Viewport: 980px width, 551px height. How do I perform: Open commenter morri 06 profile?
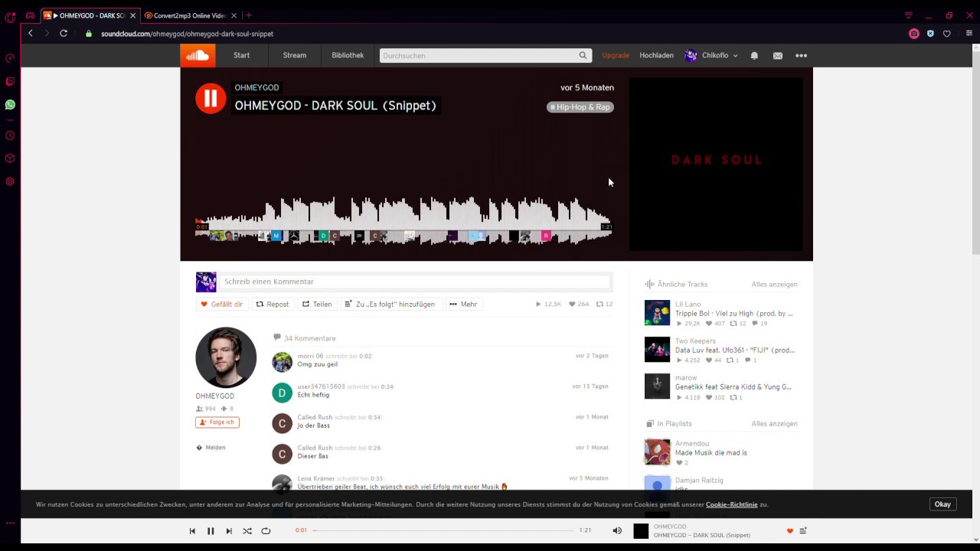point(310,356)
